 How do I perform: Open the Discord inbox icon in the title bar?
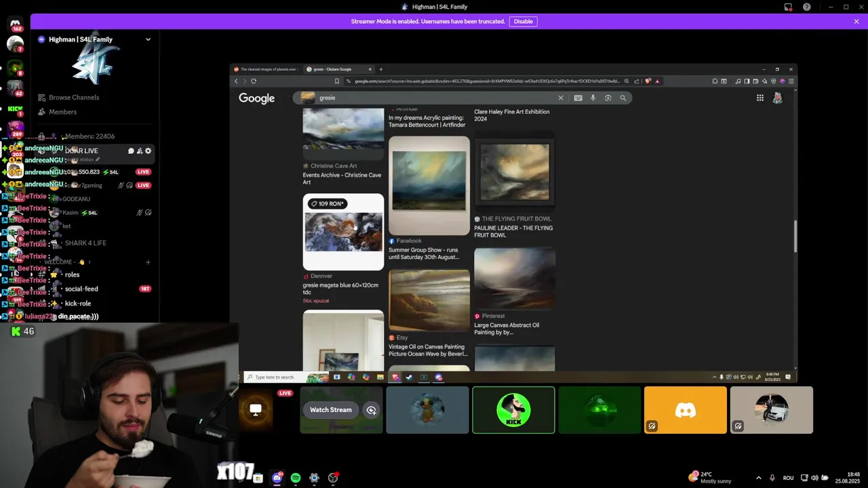click(x=788, y=7)
